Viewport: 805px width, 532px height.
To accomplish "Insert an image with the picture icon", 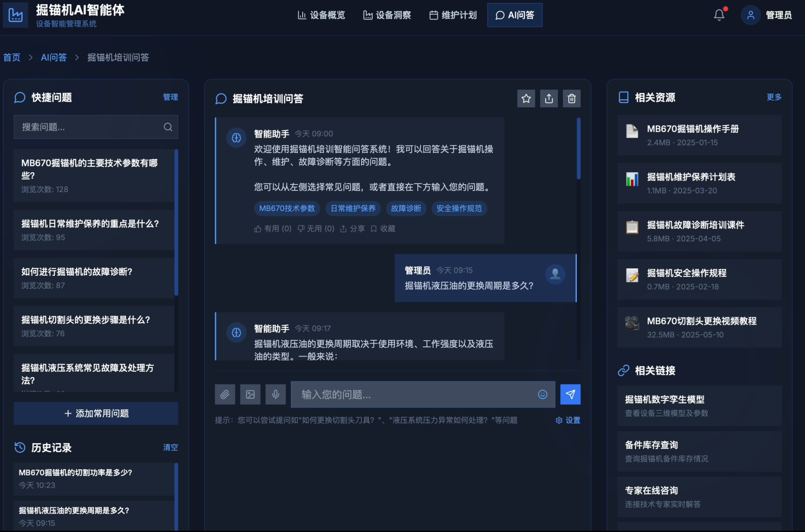I will tap(250, 394).
